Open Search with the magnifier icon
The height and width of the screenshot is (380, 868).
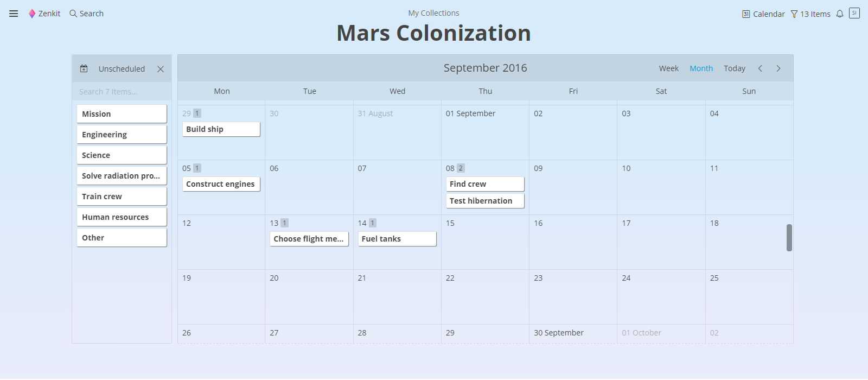73,14
